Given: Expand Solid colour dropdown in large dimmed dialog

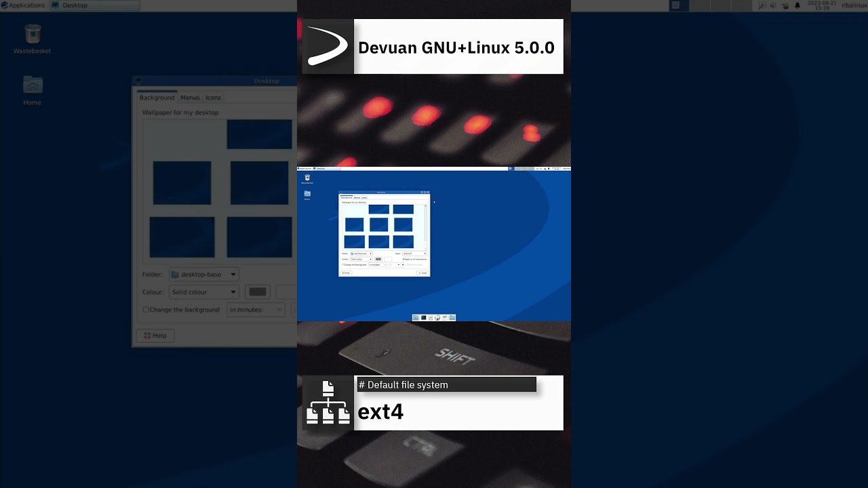Looking at the screenshot, I should pos(204,292).
